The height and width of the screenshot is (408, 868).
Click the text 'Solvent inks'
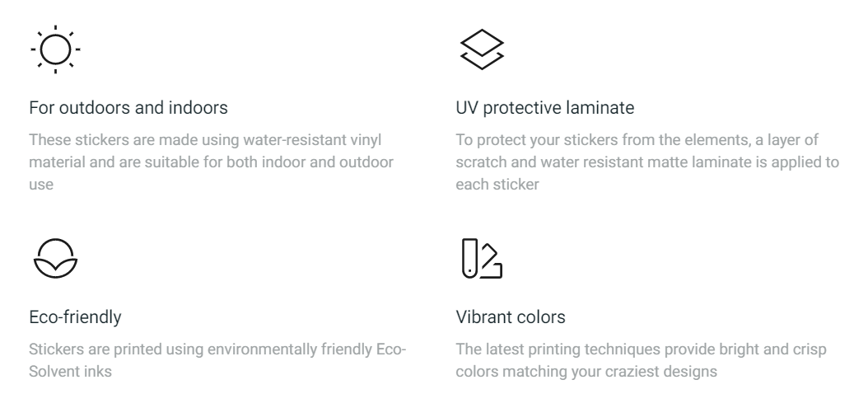click(x=70, y=372)
